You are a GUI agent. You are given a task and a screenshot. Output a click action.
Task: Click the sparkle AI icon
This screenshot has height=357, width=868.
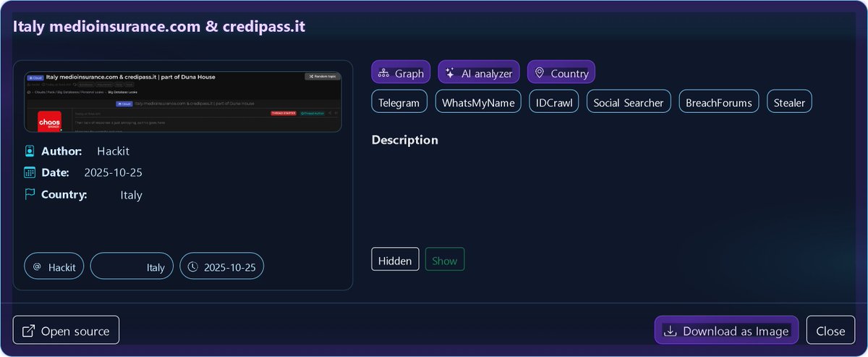tap(450, 73)
